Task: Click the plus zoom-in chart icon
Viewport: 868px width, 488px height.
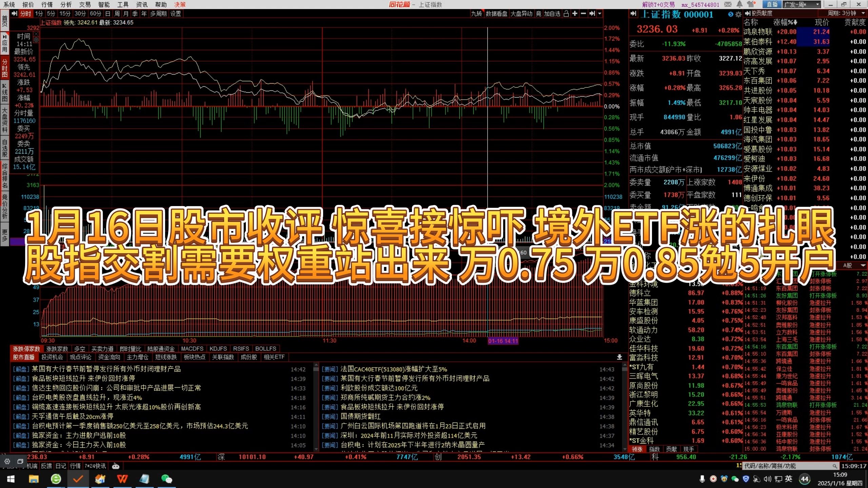Action: point(575,14)
